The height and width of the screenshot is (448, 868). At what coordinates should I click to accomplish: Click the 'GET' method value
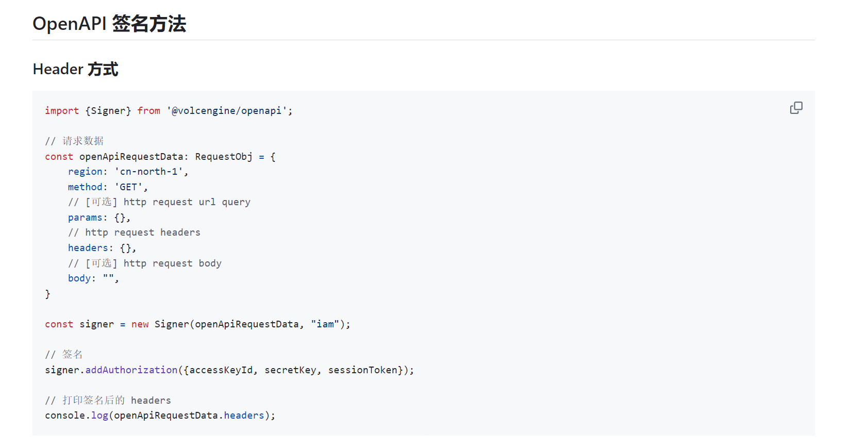(x=128, y=187)
